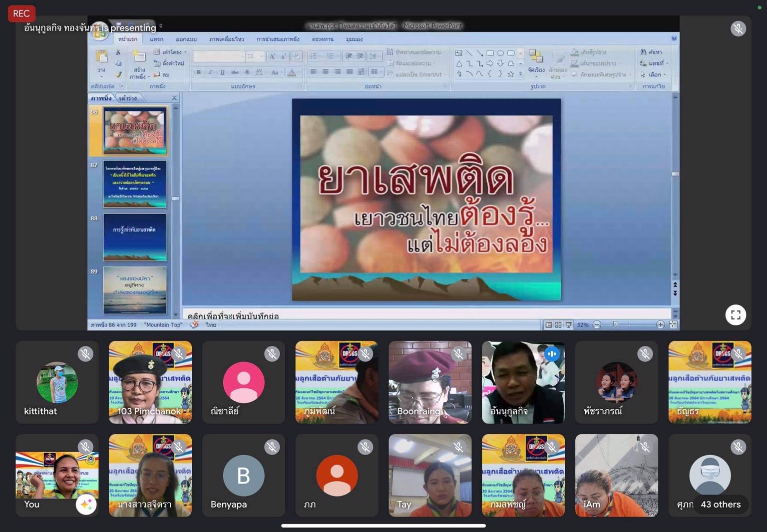Switch to the Outline (เค้าร่าง) pane tab

tap(128, 98)
